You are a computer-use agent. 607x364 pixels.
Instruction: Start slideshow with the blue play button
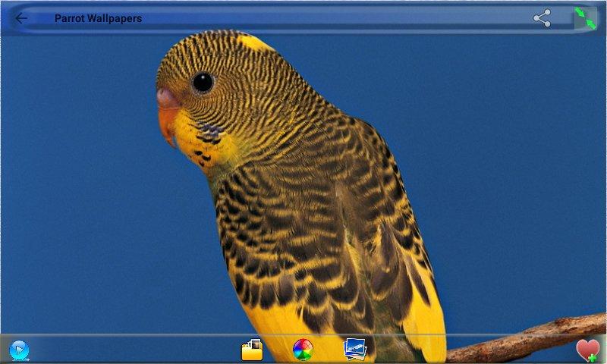point(20,350)
